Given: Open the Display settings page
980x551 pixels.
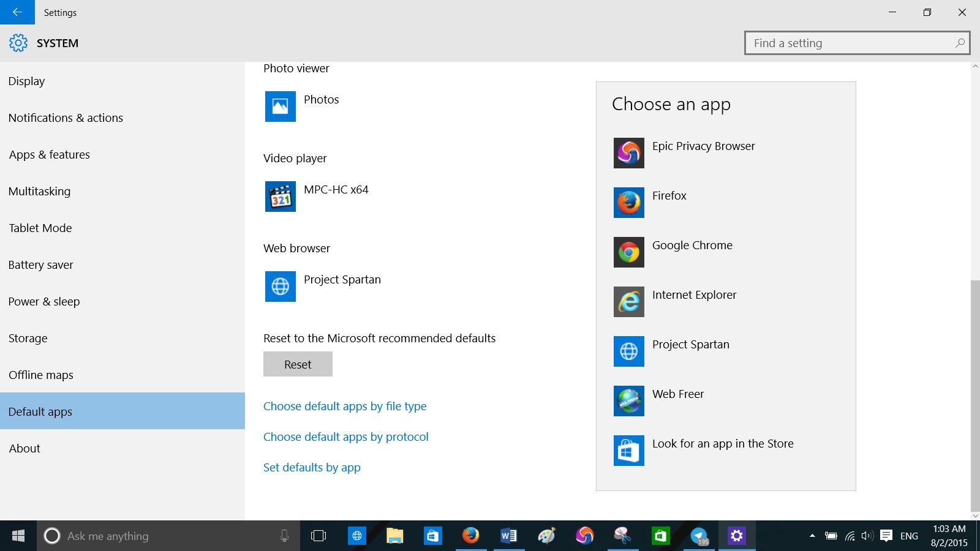Looking at the screenshot, I should [x=123, y=81].
